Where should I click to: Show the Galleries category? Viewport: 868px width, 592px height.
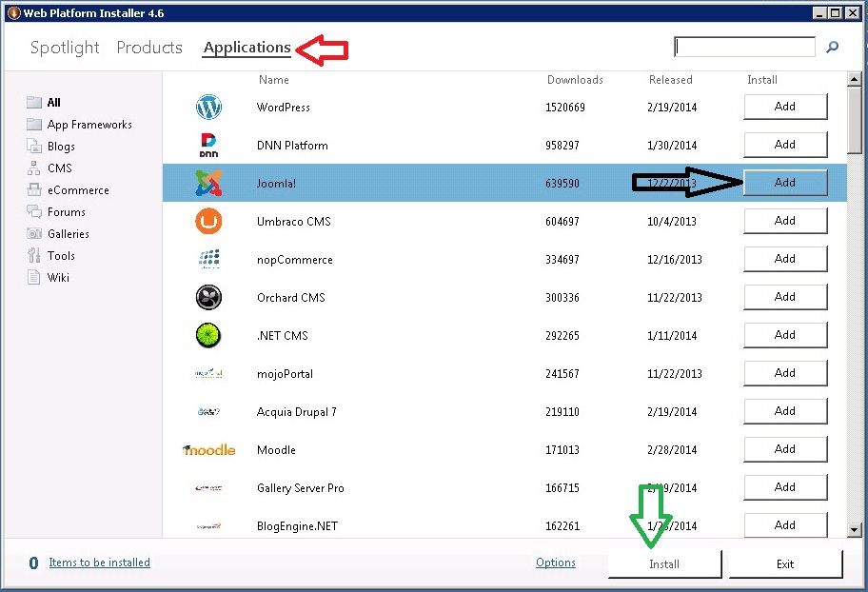coord(69,234)
